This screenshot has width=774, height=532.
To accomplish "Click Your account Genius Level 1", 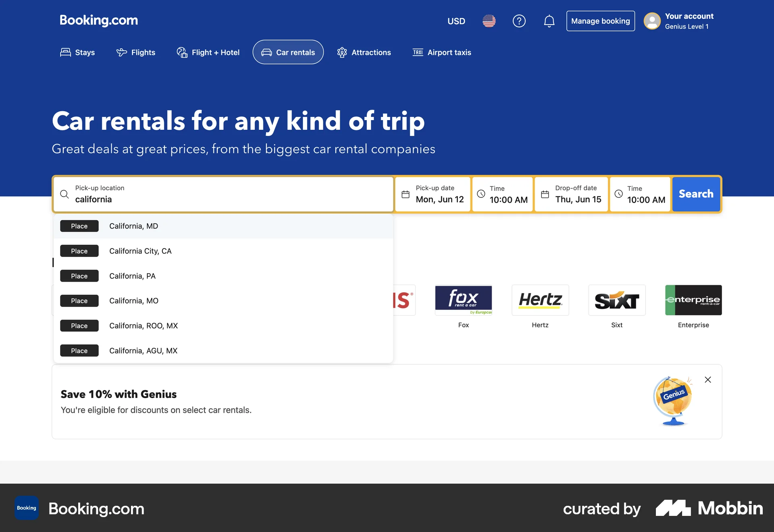I will [679, 21].
